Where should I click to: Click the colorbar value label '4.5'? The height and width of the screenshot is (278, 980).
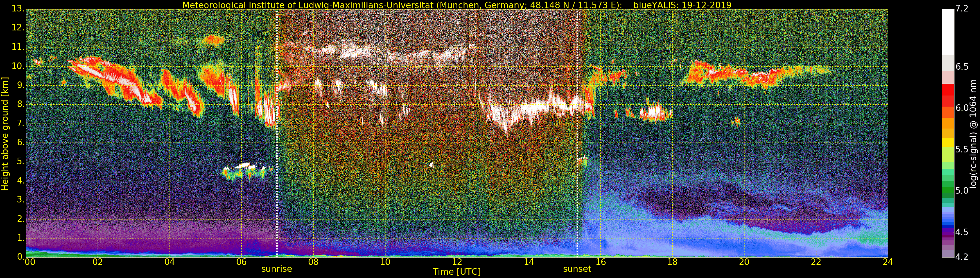click(962, 232)
